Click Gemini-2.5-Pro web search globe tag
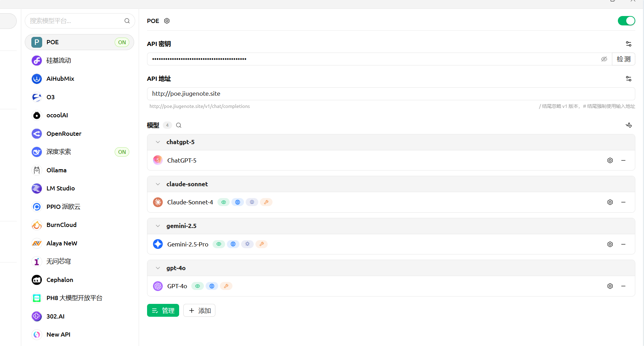644x346 pixels. [x=233, y=244]
